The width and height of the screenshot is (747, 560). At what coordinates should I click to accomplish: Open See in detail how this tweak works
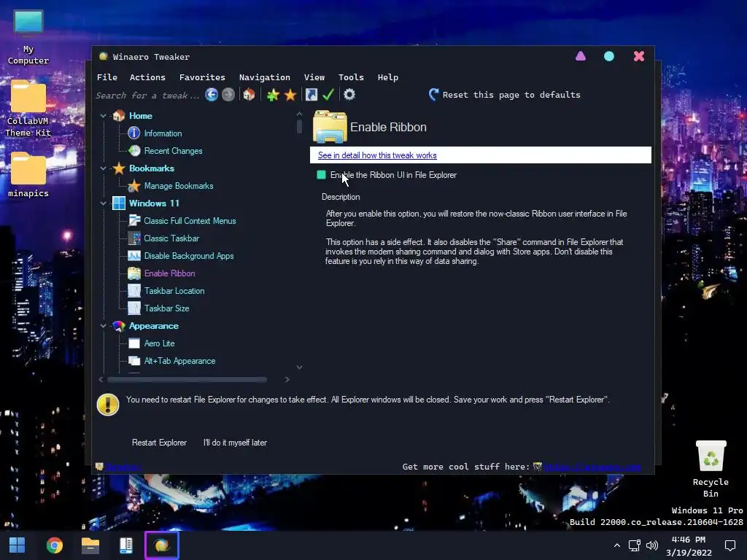pos(377,155)
